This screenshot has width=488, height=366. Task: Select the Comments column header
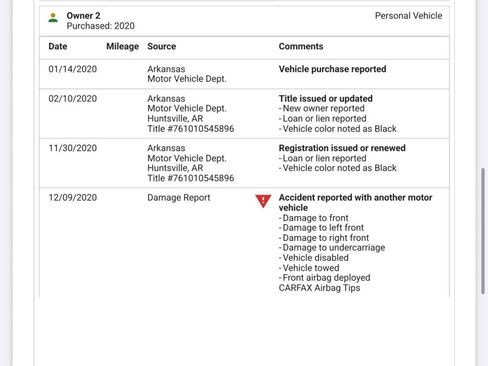[x=301, y=46]
